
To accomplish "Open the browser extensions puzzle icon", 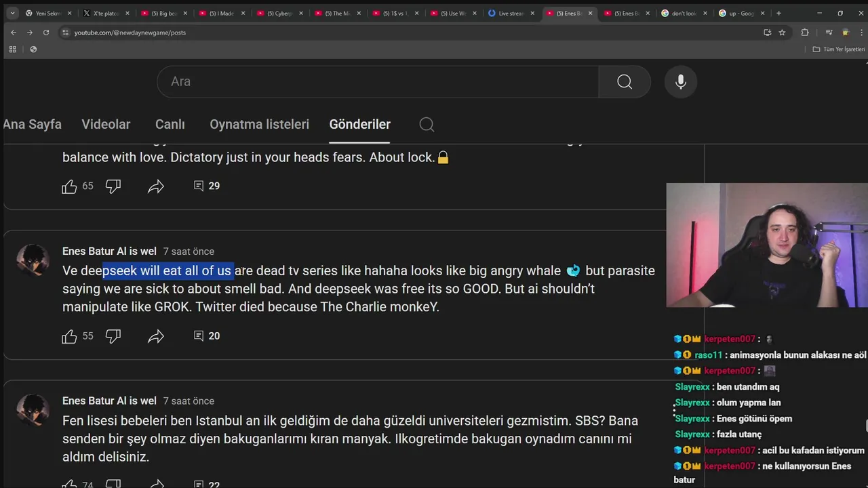I will [805, 33].
